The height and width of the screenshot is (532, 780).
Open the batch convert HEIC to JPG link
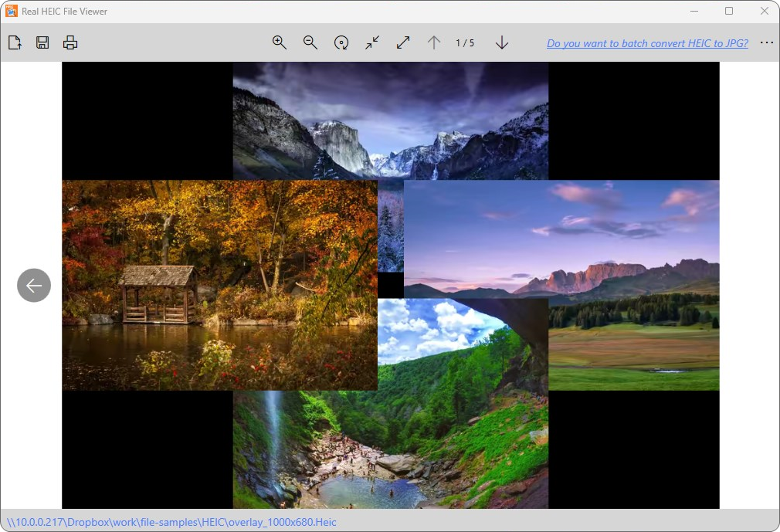coord(647,43)
